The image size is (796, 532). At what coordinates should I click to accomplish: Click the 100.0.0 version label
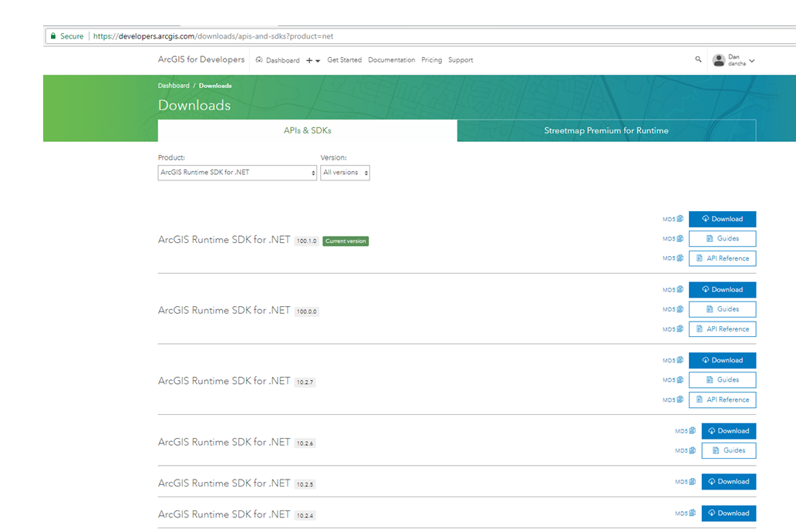pos(307,311)
